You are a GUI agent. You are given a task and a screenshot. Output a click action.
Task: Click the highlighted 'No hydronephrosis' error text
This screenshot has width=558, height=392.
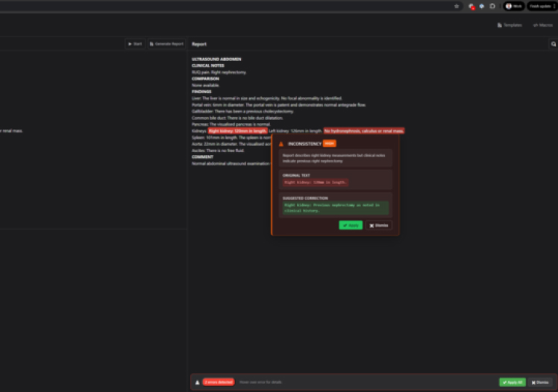pos(364,130)
